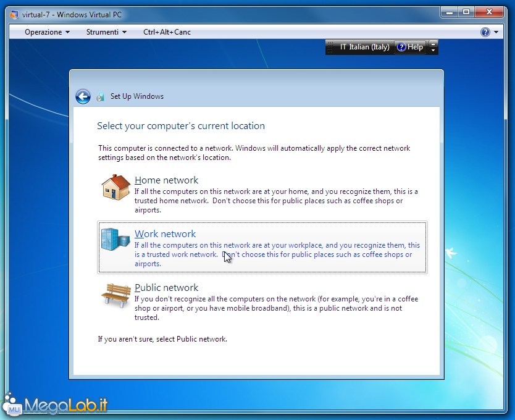
Task: Expand the help icon dropdown arrow
Action: [496, 32]
